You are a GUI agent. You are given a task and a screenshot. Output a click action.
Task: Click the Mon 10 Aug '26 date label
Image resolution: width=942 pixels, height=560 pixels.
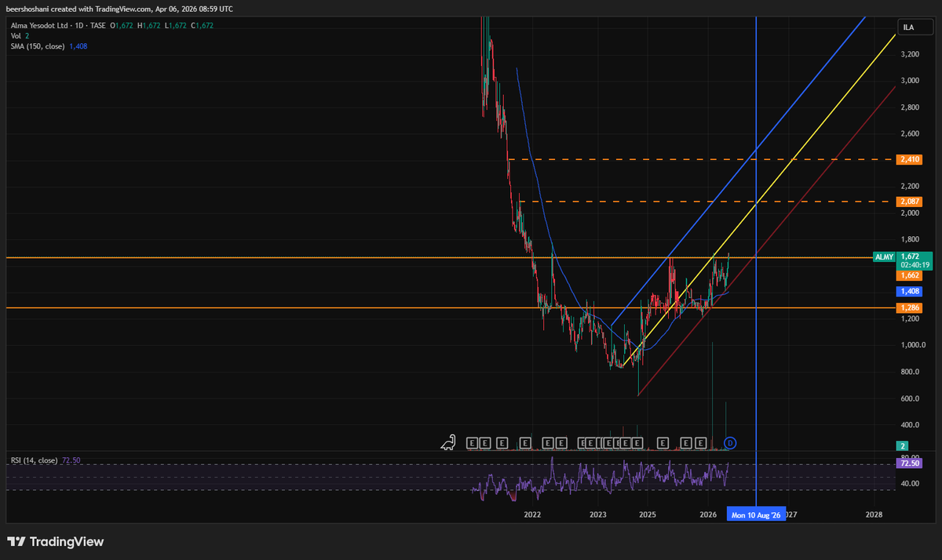click(756, 515)
